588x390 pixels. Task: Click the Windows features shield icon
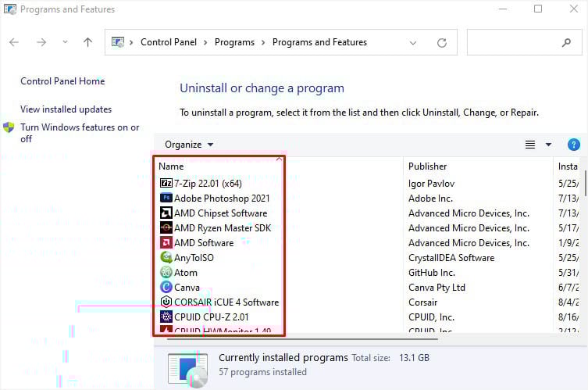9,127
